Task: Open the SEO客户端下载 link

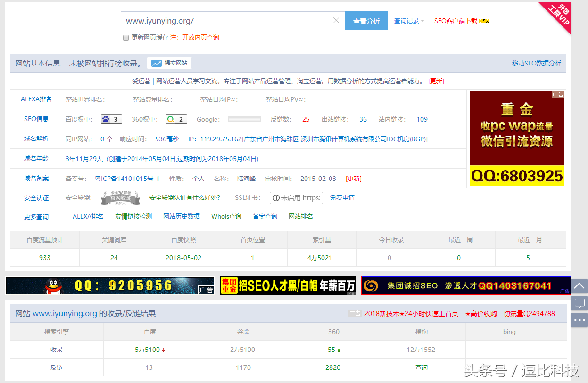Action: point(455,21)
